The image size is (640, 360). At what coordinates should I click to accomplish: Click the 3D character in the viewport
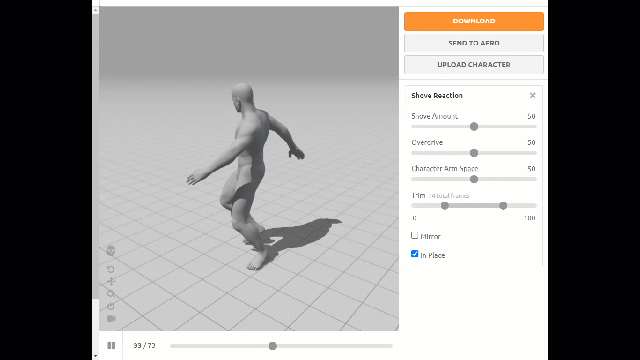246,176
